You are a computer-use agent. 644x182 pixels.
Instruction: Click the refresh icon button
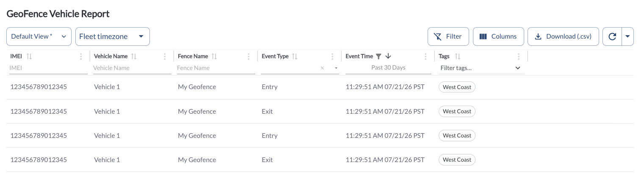pyautogui.click(x=612, y=36)
